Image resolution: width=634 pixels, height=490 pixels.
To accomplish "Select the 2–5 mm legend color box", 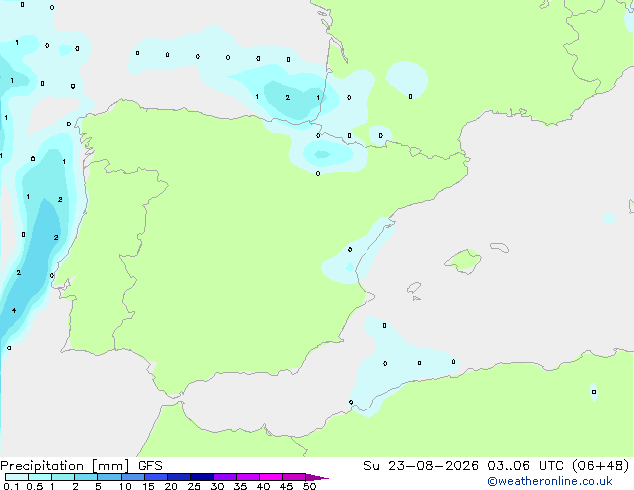I will coord(86,477).
